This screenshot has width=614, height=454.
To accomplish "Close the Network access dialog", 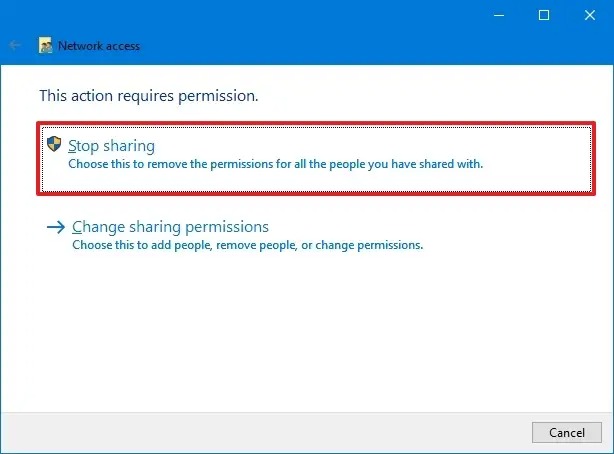I will tap(589, 15).
